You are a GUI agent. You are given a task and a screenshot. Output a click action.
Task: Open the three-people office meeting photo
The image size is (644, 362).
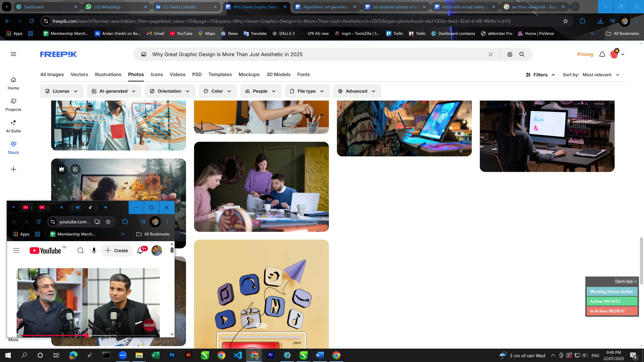tap(261, 187)
